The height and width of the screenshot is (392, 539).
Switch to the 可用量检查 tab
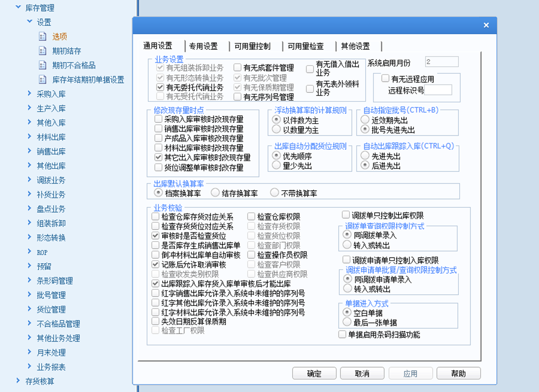pyautogui.click(x=305, y=46)
